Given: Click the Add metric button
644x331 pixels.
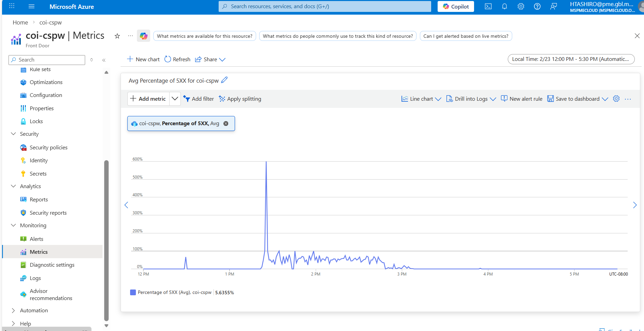Looking at the screenshot, I should tap(148, 99).
